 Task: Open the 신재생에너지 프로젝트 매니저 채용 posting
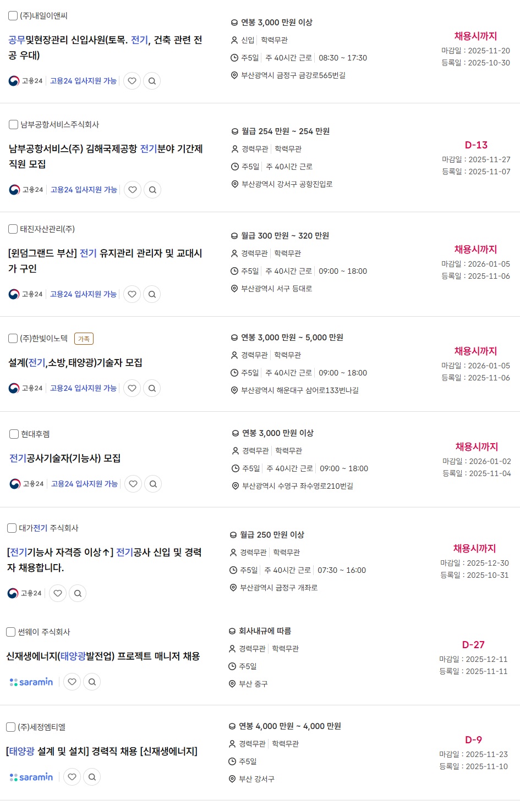tap(103, 656)
